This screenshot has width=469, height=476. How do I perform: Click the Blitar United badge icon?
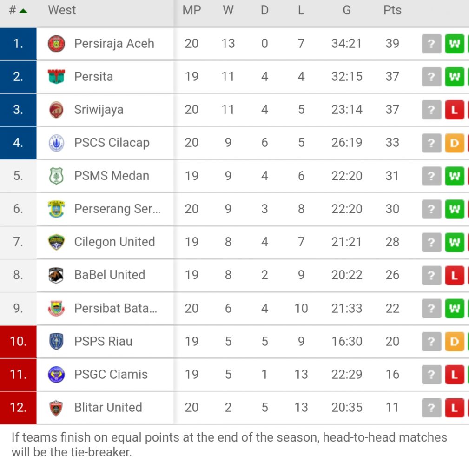tap(56, 407)
